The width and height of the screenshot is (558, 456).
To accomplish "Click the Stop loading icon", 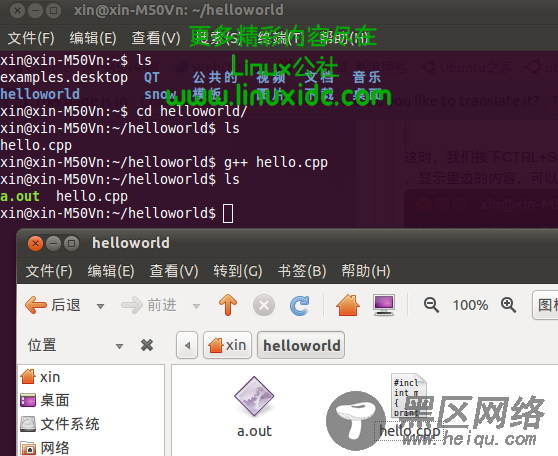I will (264, 305).
